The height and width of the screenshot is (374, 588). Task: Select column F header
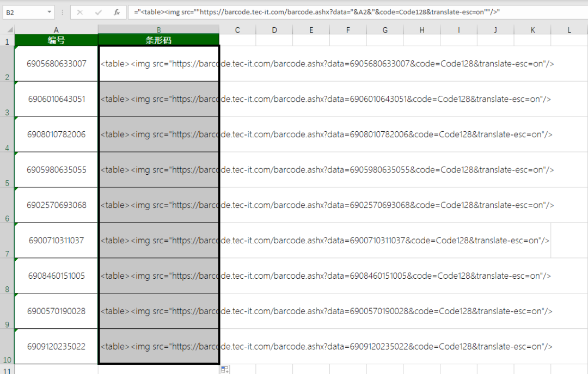(348, 30)
